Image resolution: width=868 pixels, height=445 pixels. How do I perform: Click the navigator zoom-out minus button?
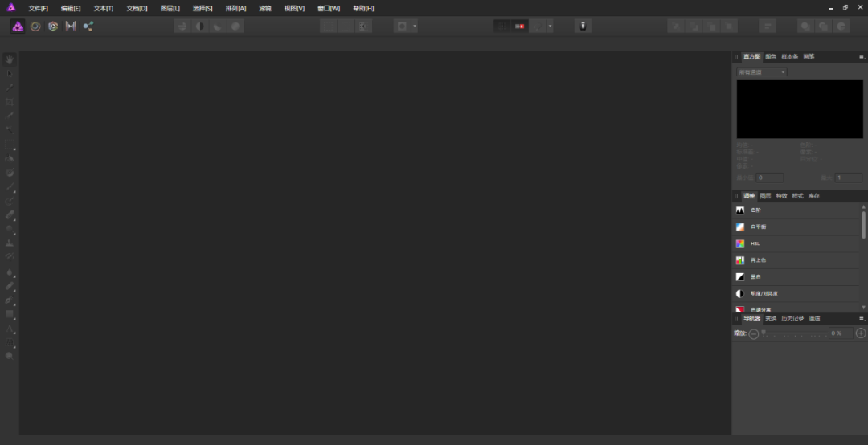(754, 333)
